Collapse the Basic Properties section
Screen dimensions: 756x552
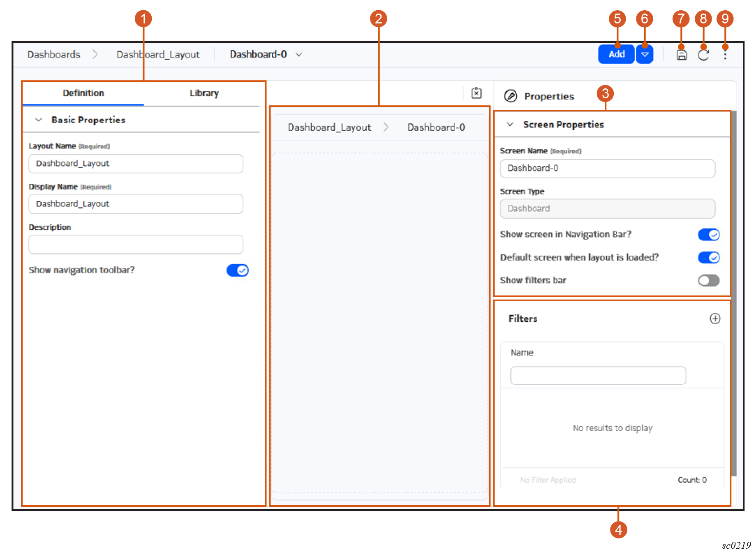pyautogui.click(x=39, y=120)
